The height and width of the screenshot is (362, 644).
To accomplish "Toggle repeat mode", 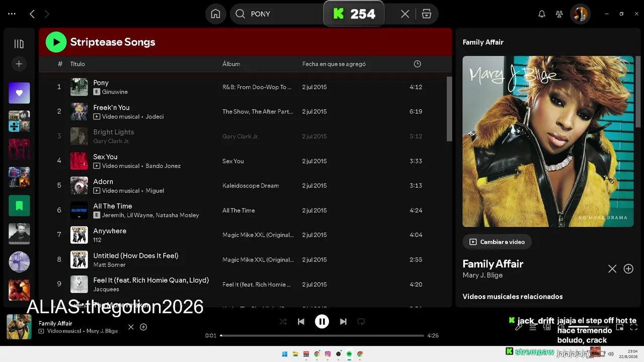I will tap(361, 322).
